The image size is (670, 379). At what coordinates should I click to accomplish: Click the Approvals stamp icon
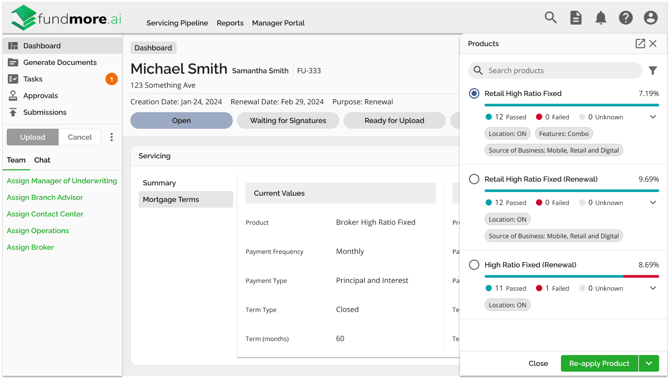(13, 96)
